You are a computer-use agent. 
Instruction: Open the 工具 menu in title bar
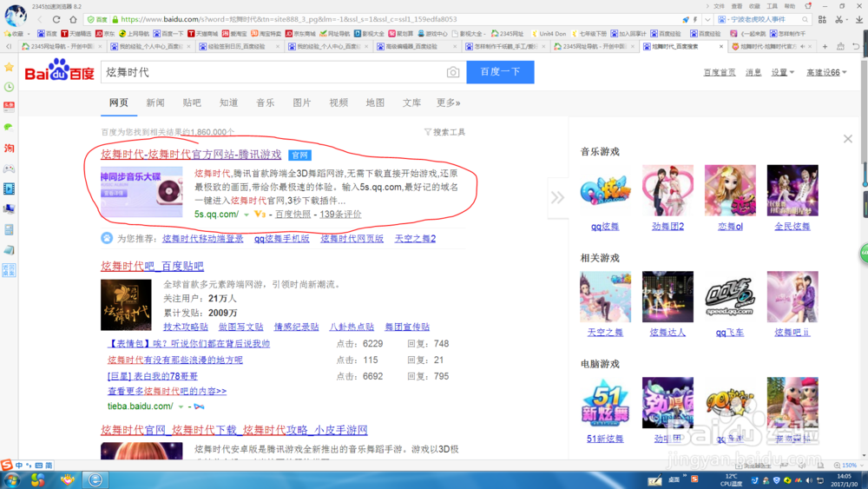[772, 6]
